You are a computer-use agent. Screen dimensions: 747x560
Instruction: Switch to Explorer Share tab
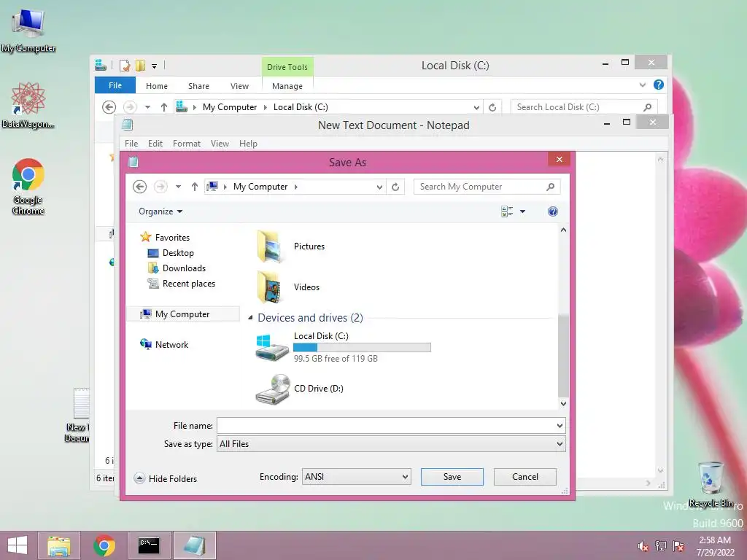pyautogui.click(x=198, y=86)
